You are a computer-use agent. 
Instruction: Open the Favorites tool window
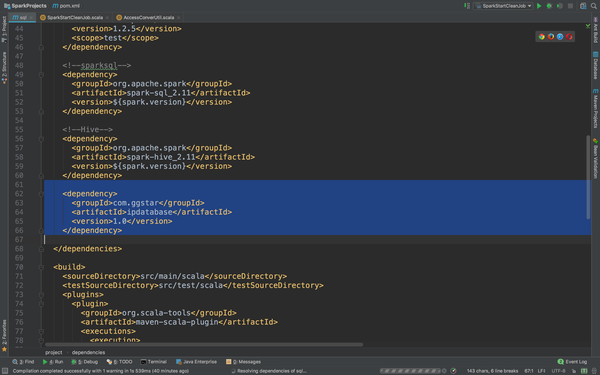(x=4, y=336)
